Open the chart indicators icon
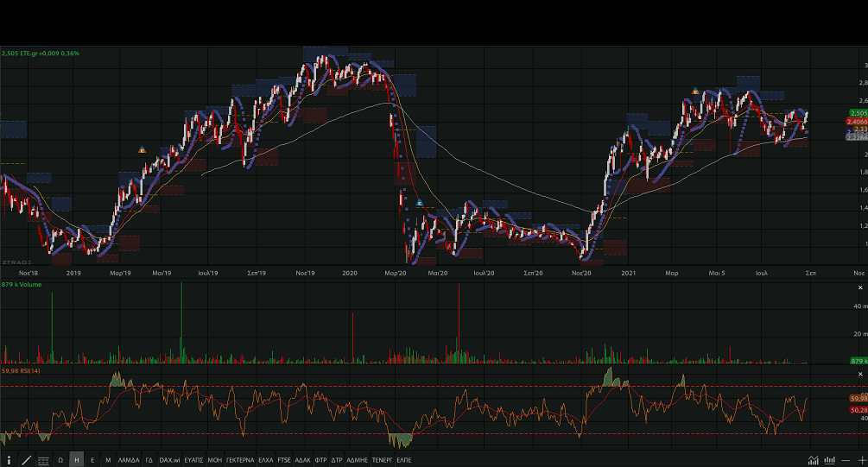Image resolution: width=868 pixels, height=467 pixels. [814, 460]
